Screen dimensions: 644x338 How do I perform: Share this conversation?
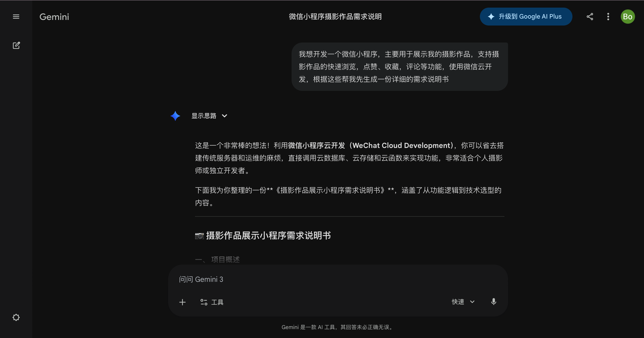590,17
